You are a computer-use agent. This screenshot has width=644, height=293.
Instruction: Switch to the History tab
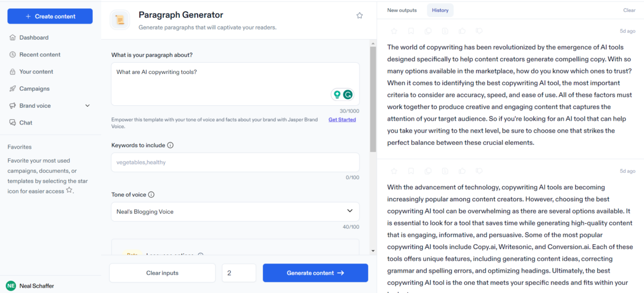440,10
